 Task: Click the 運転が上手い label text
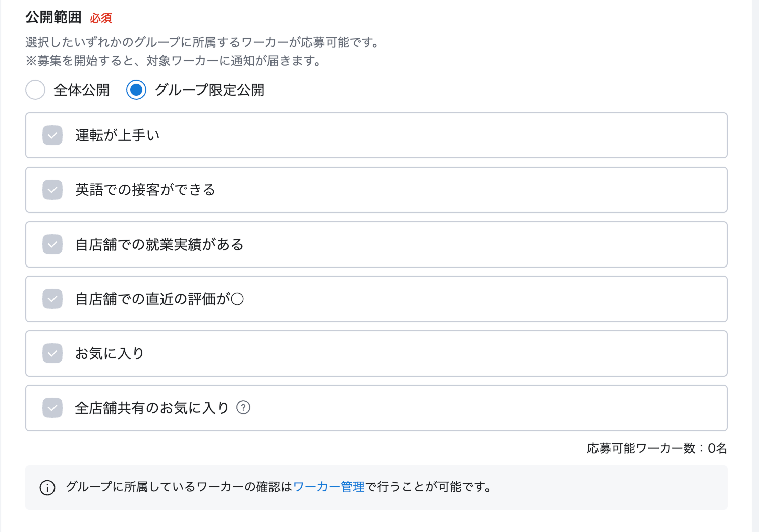(118, 135)
